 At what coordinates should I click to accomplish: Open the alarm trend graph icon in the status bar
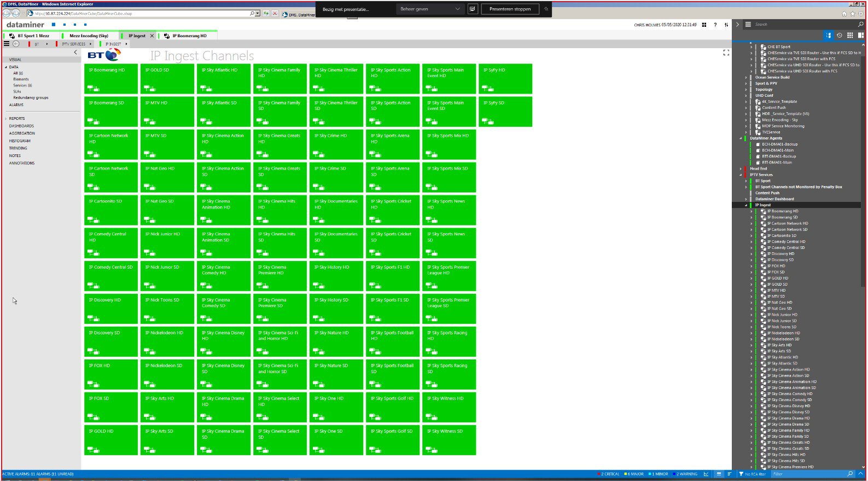pos(706,474)
